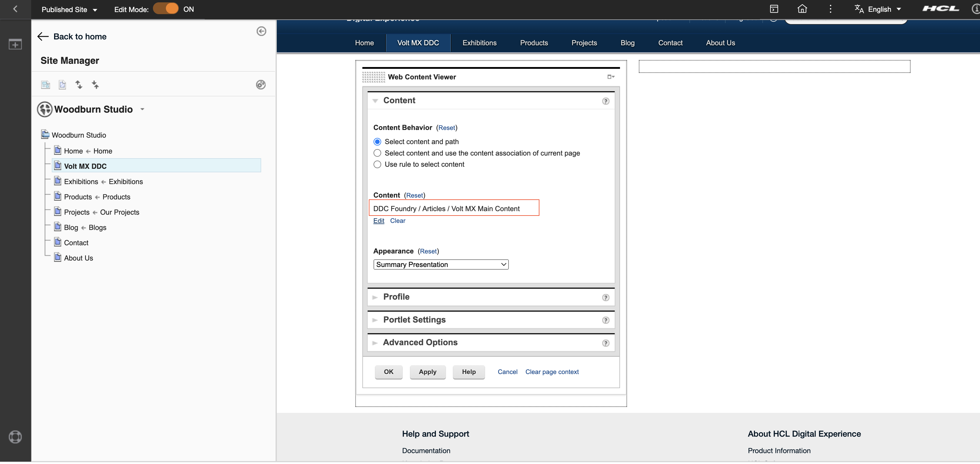
Task: Click the Apply button
Action: (428, 372)
